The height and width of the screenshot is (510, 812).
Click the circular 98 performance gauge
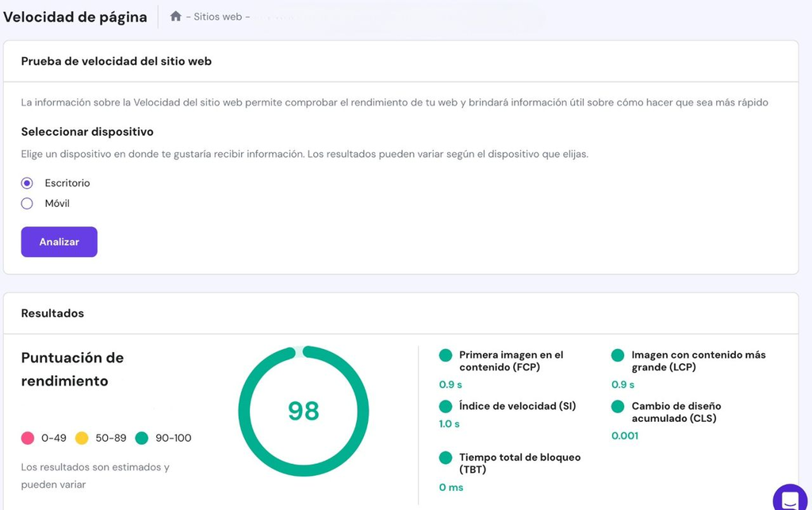pos(304,411)
